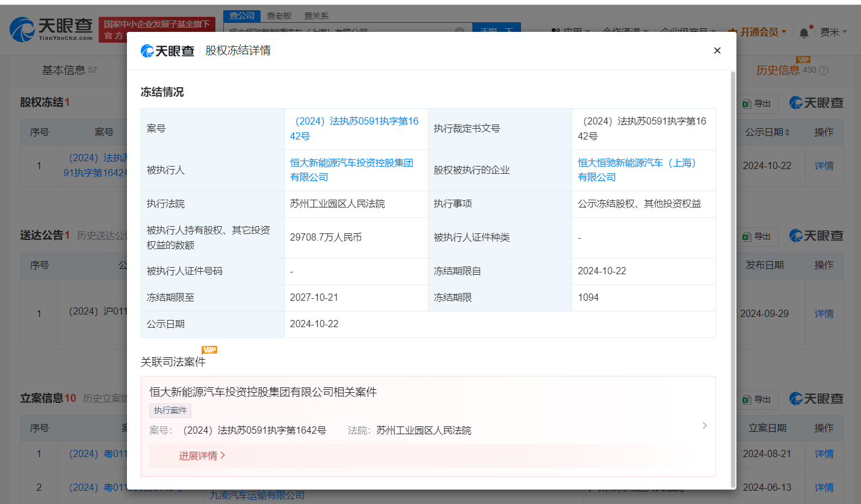This screenshot has width=861, height=504.
Task: Click the 苏州工业园区人民法院 value in 执行法院 row
Action: (337, 204)
